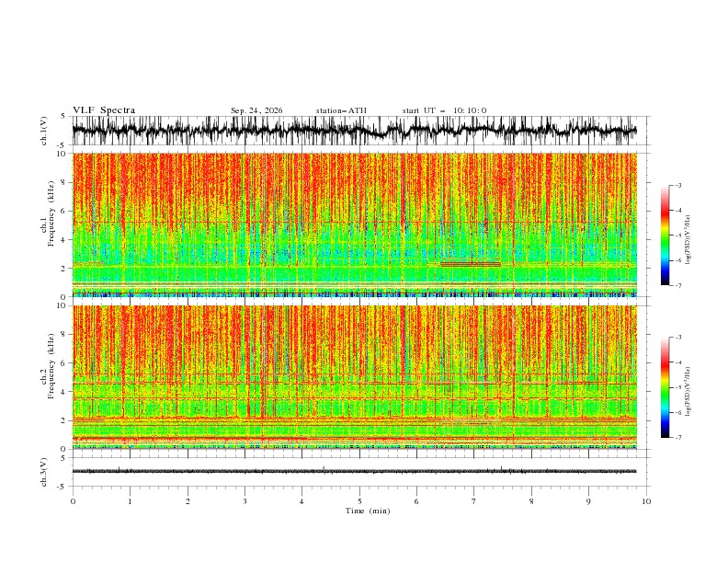This screenshot has height=563, width=728.
Task: Click the ch.2 lower colorbar scale
Action: [x=665, y=387]
